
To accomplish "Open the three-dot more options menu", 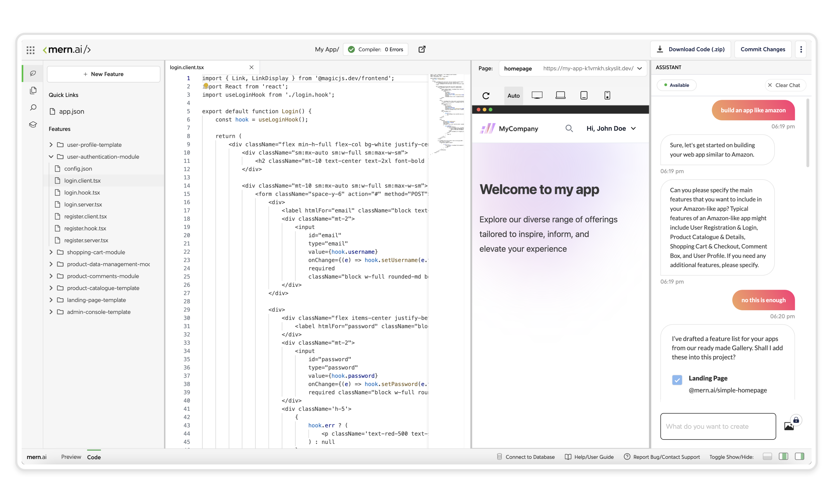I will pyautogui.click(x=801, y=49).
